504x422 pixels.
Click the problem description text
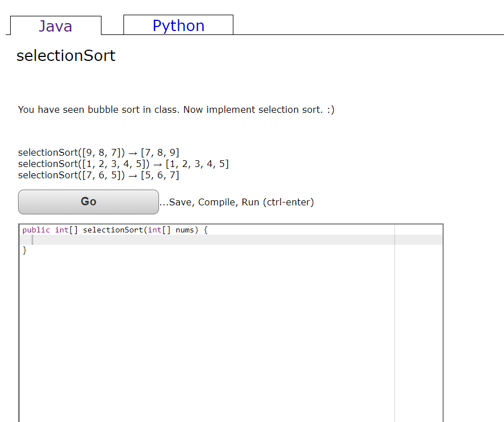coord(176,109)
